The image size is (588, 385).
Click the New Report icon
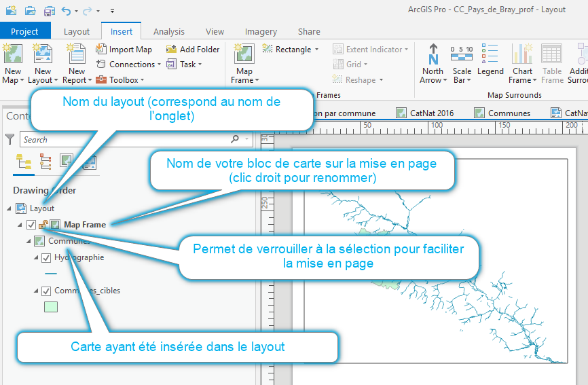click(77, 53)
